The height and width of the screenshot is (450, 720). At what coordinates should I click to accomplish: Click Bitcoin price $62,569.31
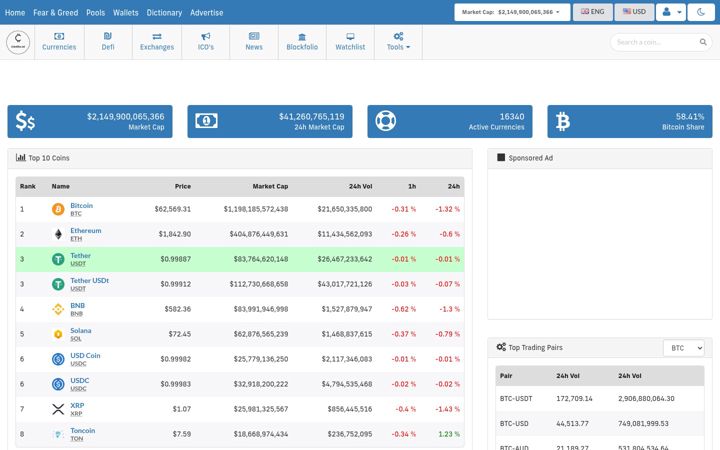coord(173,209)
